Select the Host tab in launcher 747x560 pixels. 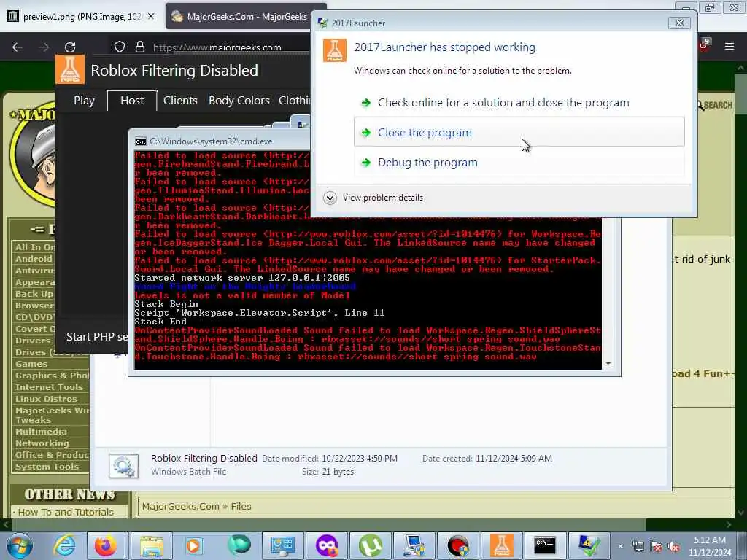point(132,101)
